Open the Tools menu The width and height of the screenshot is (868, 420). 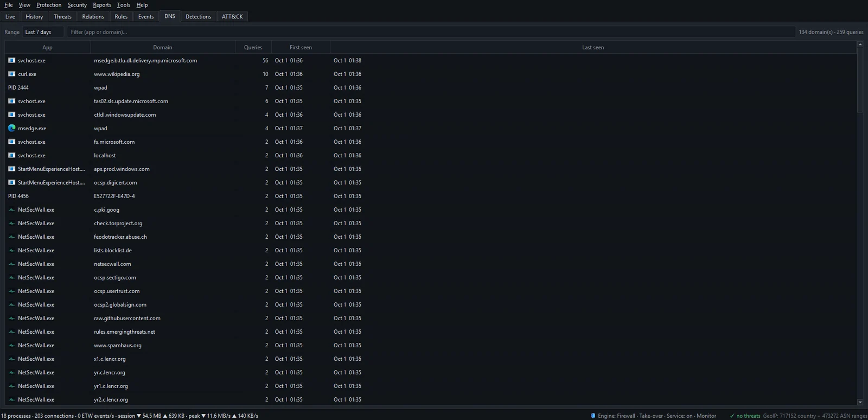tap(124, 5)
